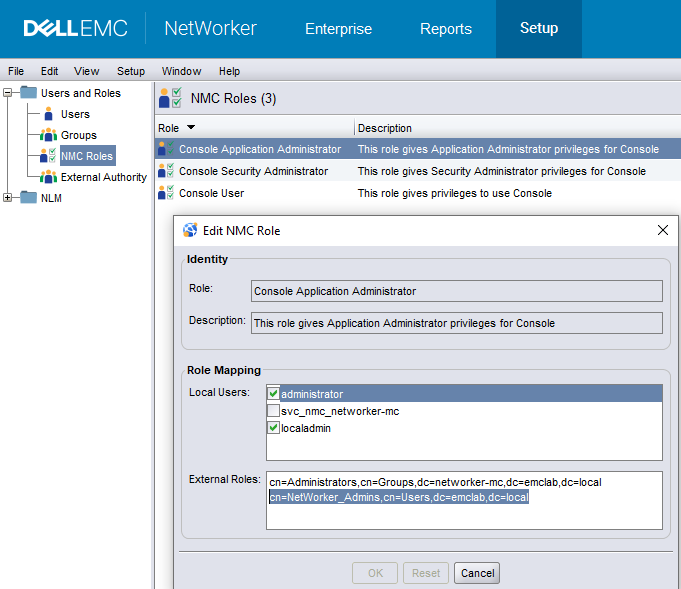The image size is (681, 589).
Task: Toggle Role column sort arrow
Action: 191,127
